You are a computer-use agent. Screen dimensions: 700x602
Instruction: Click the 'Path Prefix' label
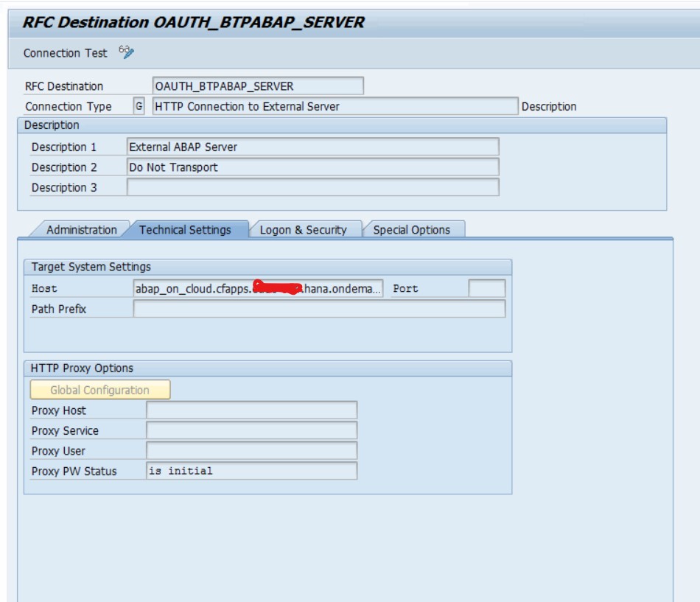click(58, 309)
